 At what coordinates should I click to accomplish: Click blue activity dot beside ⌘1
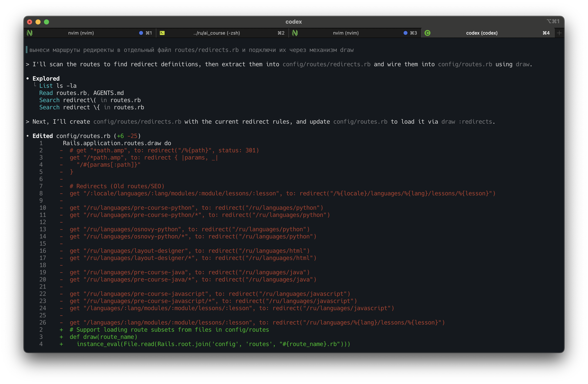coord(141,33)
